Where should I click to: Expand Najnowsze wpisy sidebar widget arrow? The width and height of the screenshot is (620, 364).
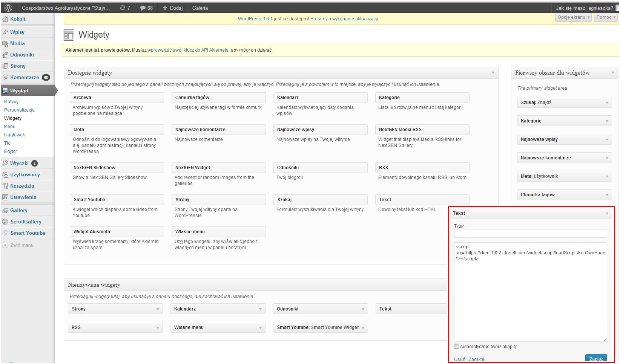[x=607, y=140]
